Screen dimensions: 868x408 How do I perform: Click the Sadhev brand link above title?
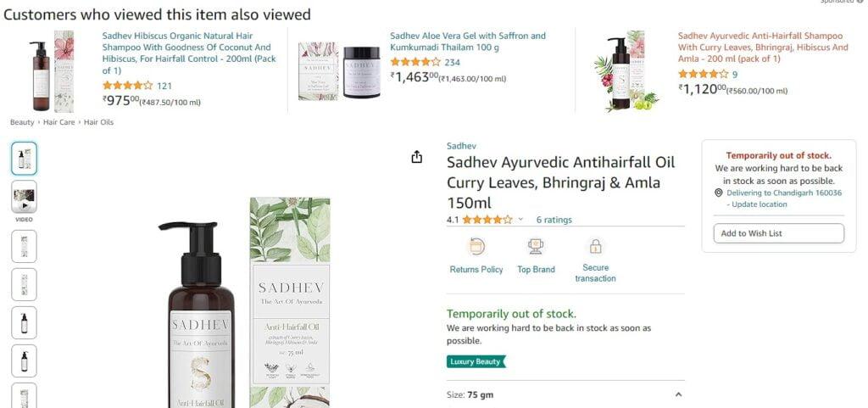[x=461, y=146]
